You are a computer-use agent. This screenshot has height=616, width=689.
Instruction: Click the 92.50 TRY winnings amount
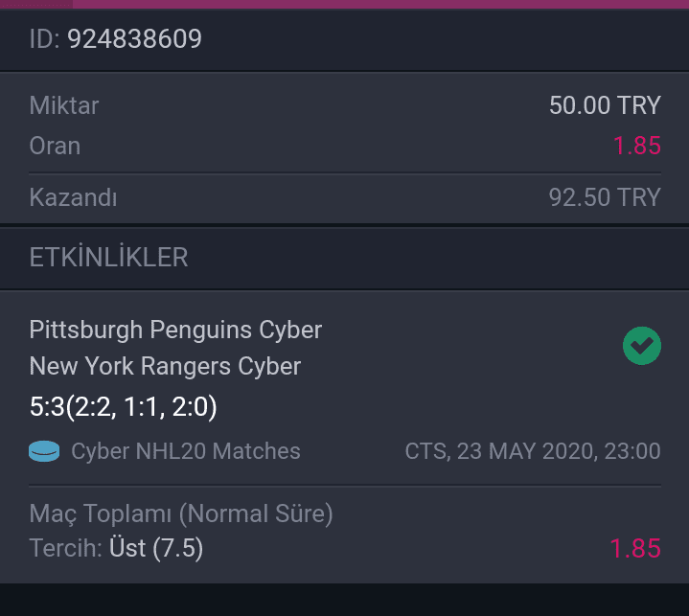(x=605, y=197)
